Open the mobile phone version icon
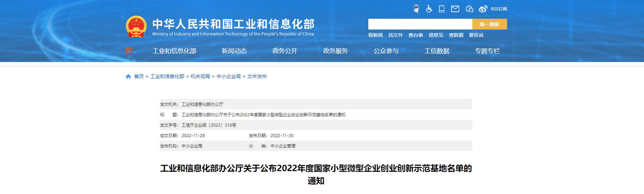Image resolution: width=644 pixels, height=194 pixels. point(441,9)
